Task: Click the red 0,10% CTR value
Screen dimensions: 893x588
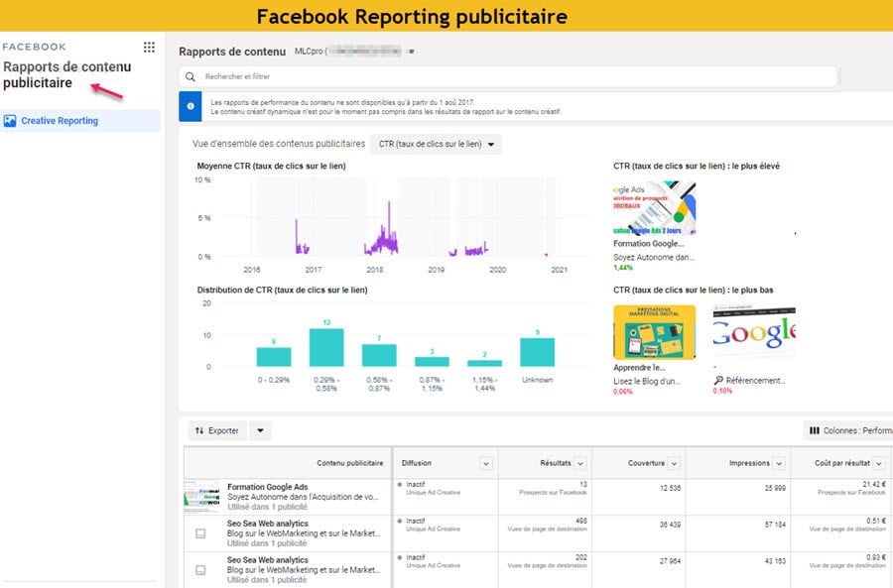Action: click(x=722, y=391)
